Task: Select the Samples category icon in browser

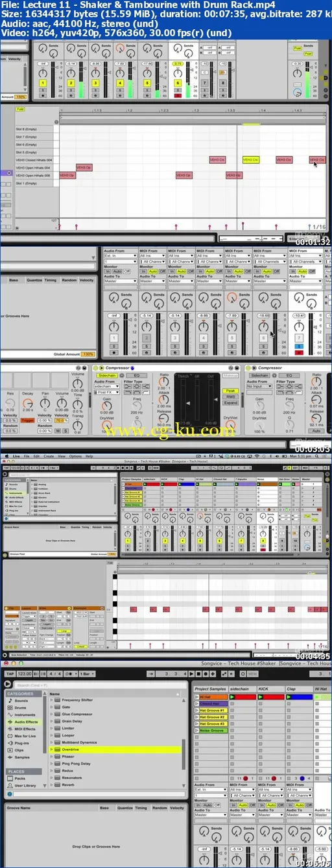Action: point(10,757)
